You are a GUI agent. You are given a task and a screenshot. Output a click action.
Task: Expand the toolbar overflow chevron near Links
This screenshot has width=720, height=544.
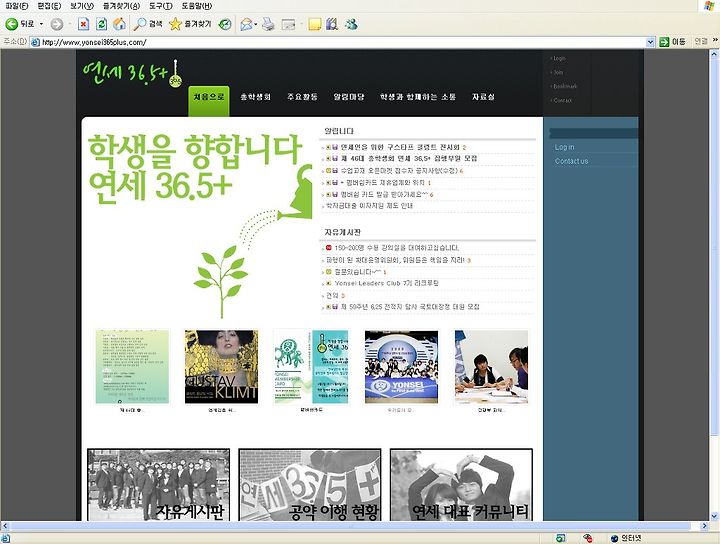coord(715,41)
